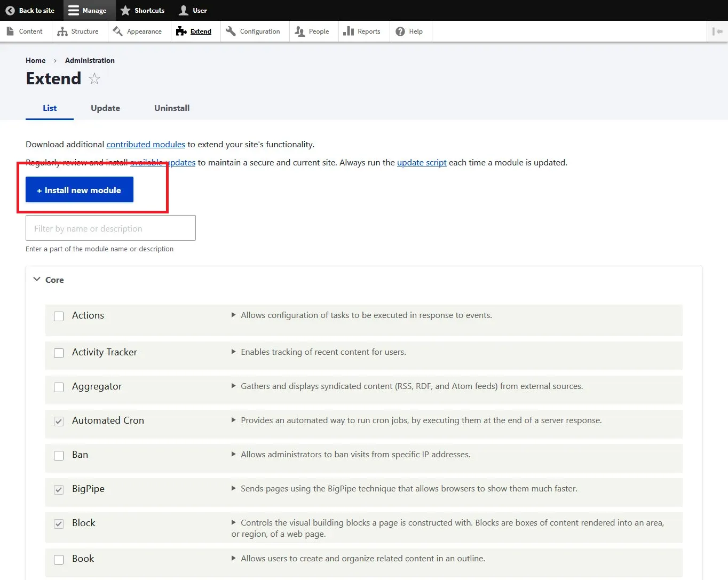Expand Automated Cron description triangle

(x=233, y=420)
